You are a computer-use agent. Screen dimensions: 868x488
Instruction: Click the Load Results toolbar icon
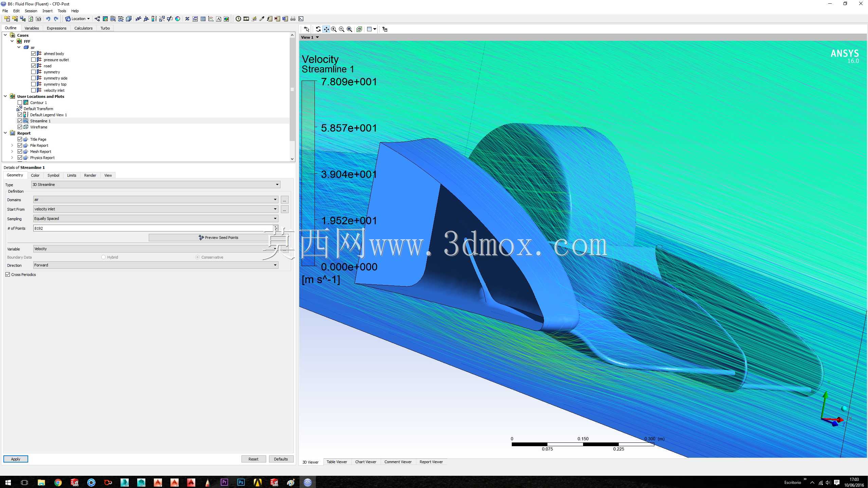(x=7, y=19)
